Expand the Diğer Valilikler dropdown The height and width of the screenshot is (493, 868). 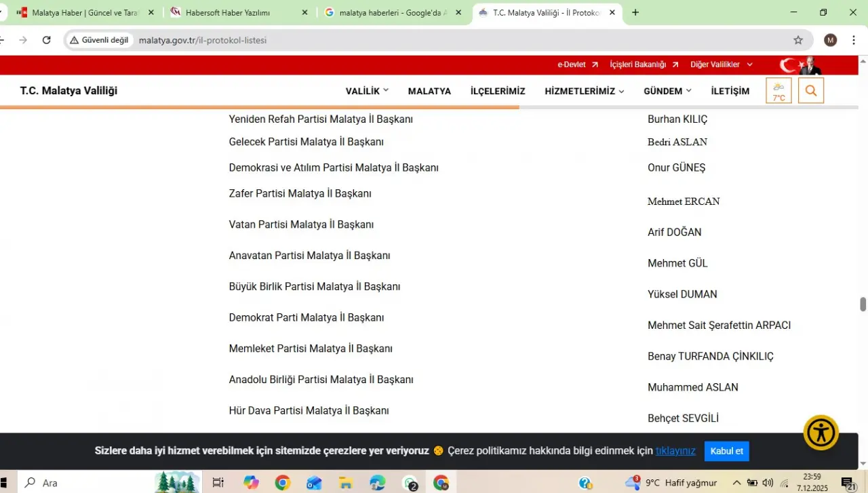pyautogui.click(x=721, y=64)
